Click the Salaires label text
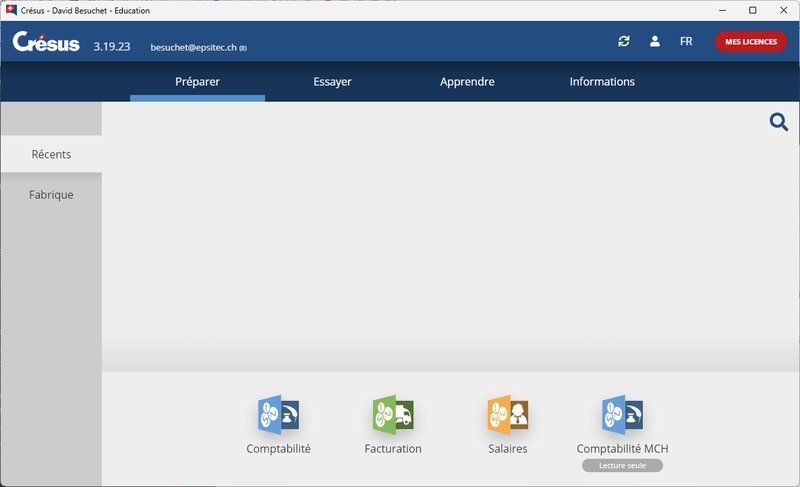Viewport: 800px width, 487px height. [x=508, y=449]
